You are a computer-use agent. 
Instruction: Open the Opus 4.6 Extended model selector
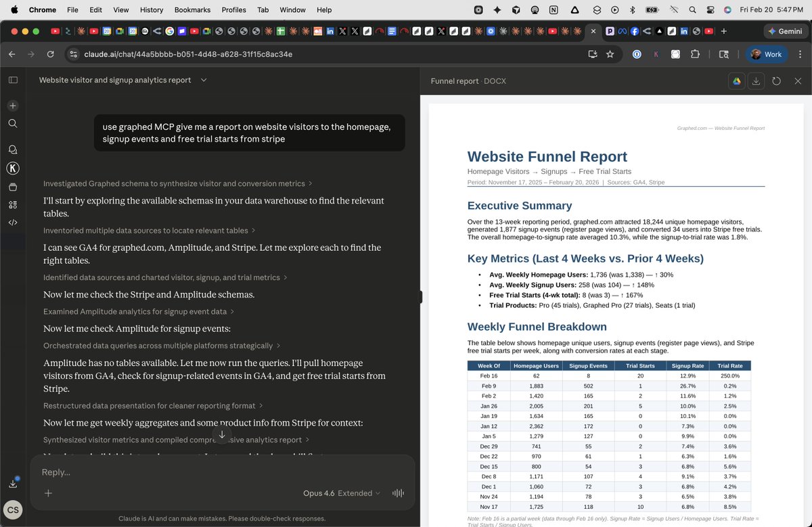pos(342,493)
